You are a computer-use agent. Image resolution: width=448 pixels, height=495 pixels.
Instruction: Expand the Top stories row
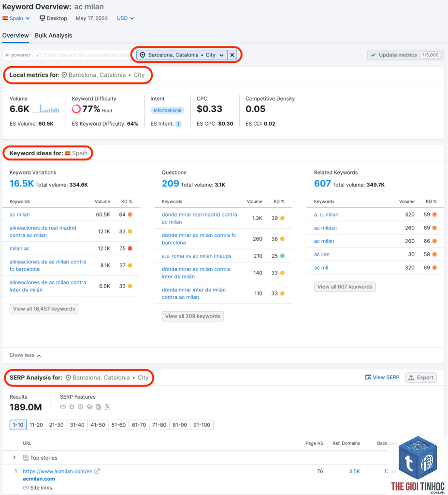point(14,457)
